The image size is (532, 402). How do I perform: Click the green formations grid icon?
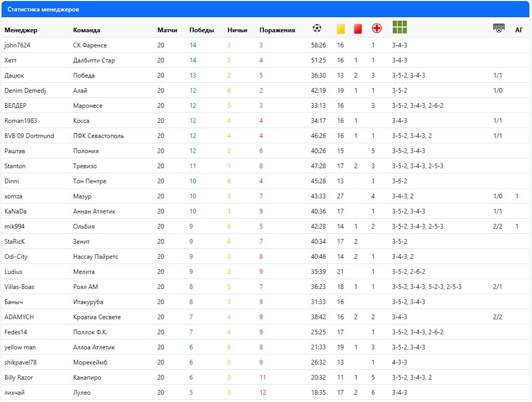(x=399, y=28)
